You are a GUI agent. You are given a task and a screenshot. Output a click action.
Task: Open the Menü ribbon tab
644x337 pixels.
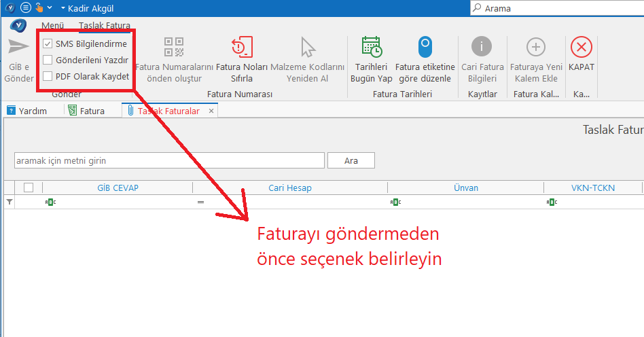coord(53,26)
